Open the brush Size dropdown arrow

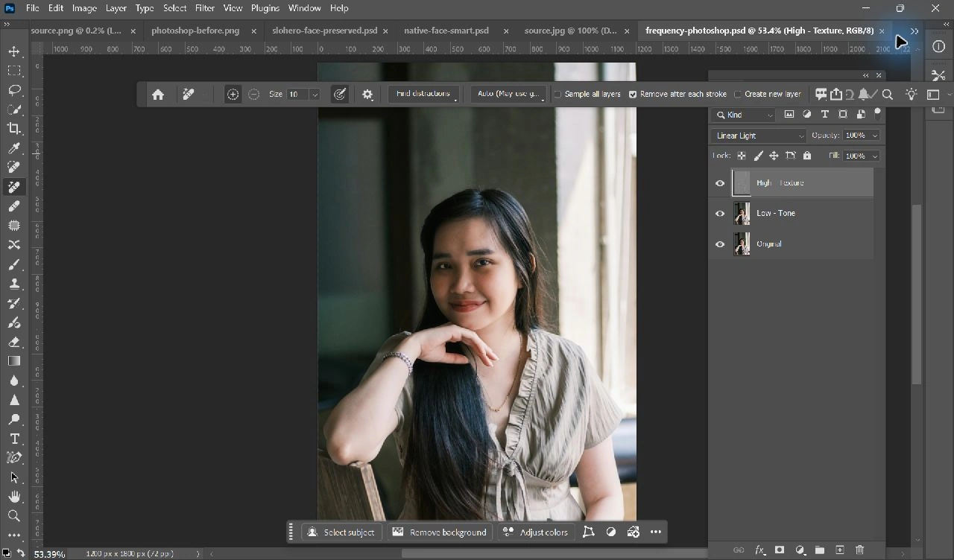[x=315, y=95]
